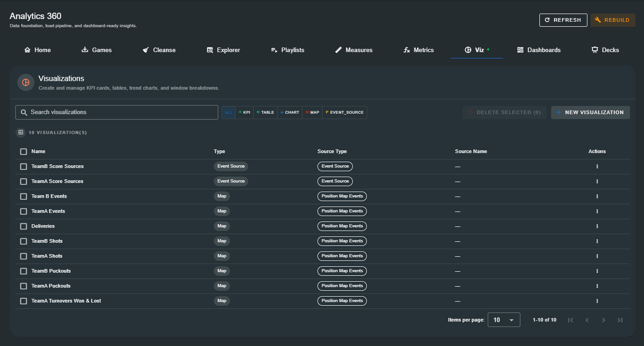Image resolution: width=644 pixels, height=346 pixels.
Task: Filter visualizations by ALL
Action: click(x=228, y=112)
